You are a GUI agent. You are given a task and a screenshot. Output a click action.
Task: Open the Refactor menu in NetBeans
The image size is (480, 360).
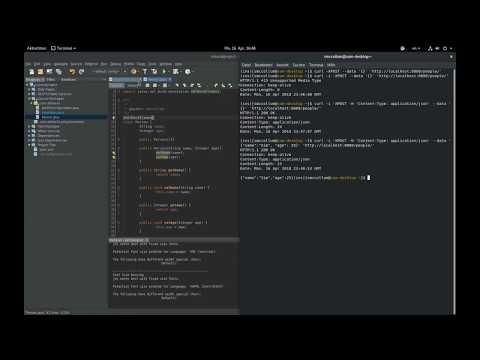click(91, 64)
